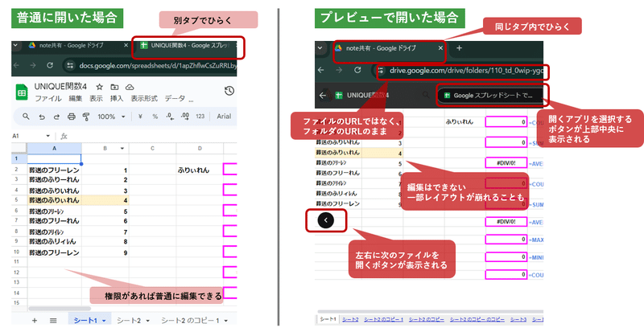
Task: Click the decrease decimal places icon
Action: pyautogui.click(x=170, y=117)
